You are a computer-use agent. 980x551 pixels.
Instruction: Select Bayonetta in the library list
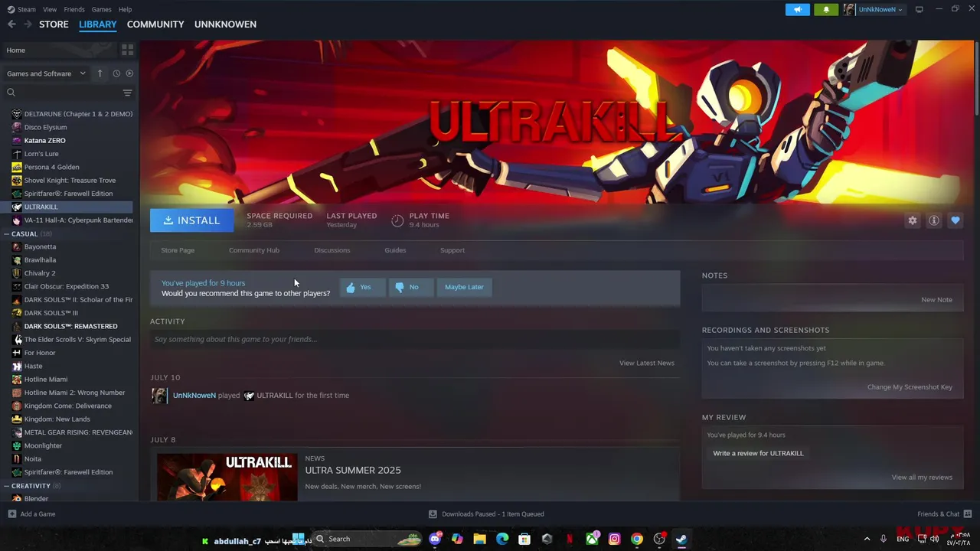click(40, 246)
